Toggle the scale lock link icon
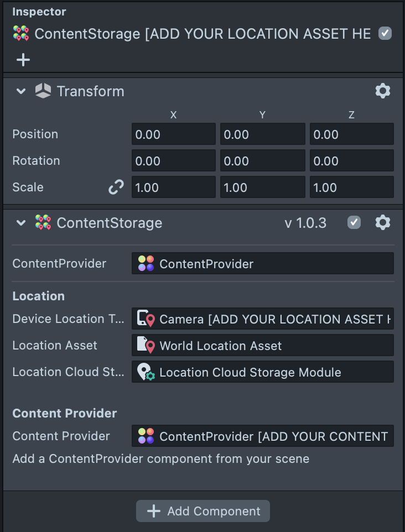 pyautogui.click(x=116, y=187)
